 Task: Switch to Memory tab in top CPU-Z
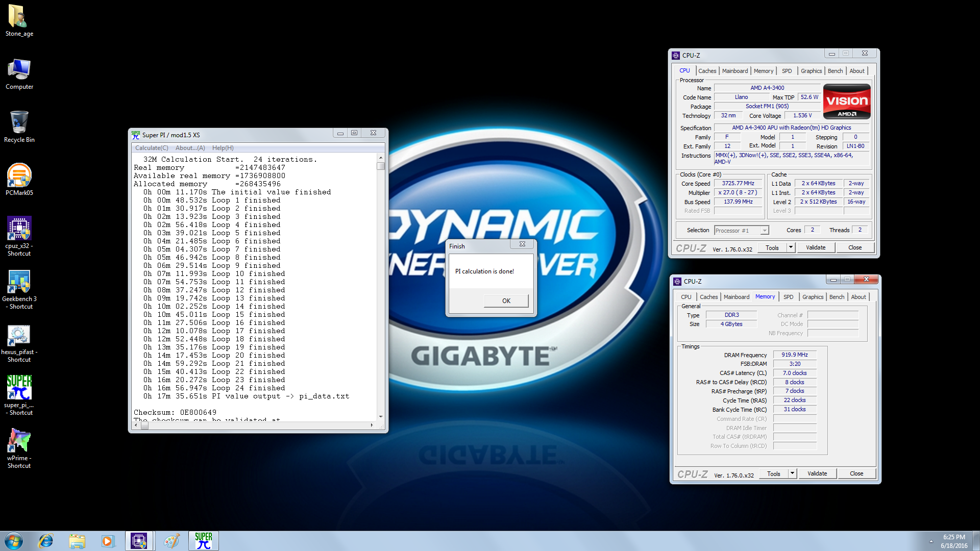pos(764,71)
